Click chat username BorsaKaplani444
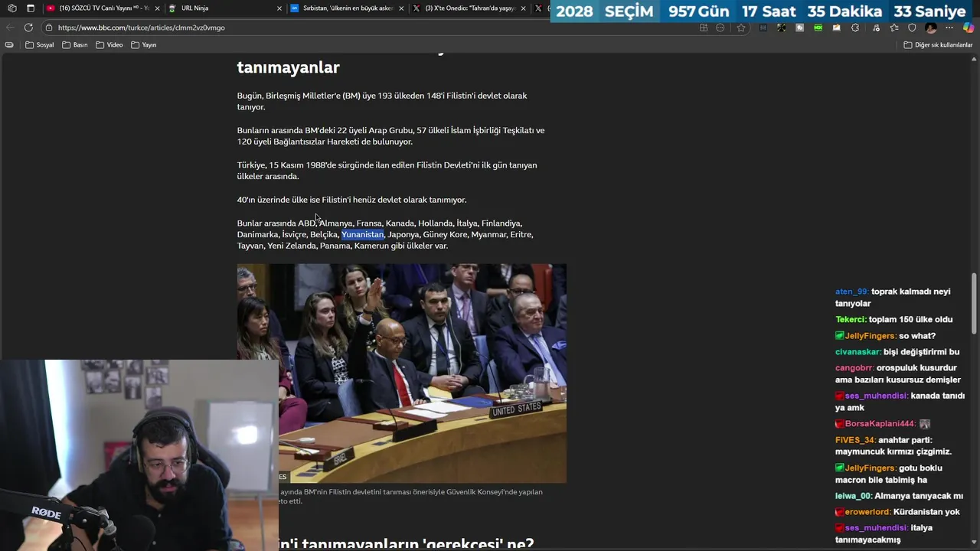This screenshot has width=980, height=551. tap(880, 424)
